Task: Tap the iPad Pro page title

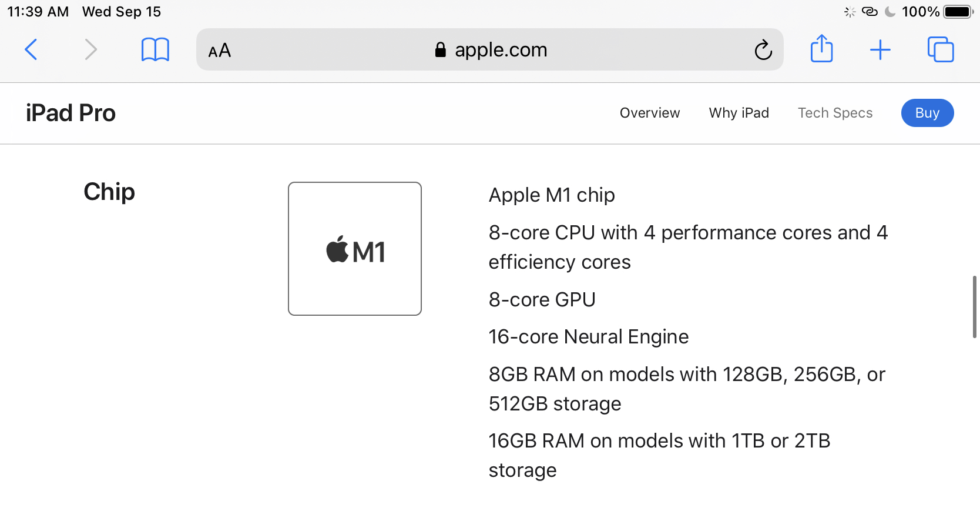Action: tap(71, 113)
